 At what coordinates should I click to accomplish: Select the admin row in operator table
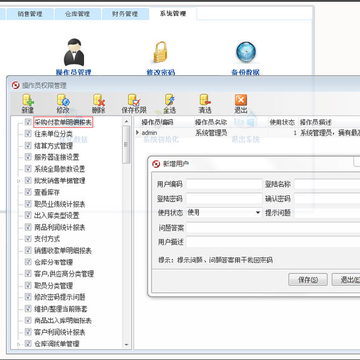pos(247,133)
